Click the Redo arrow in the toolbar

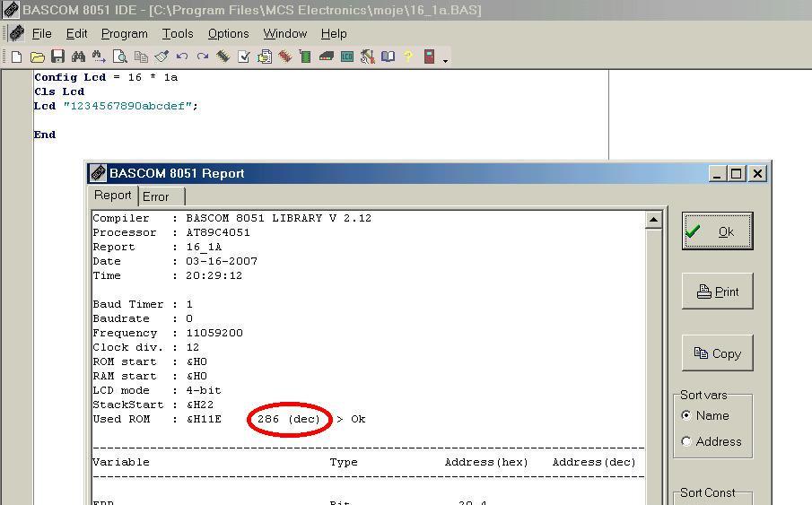202,57
